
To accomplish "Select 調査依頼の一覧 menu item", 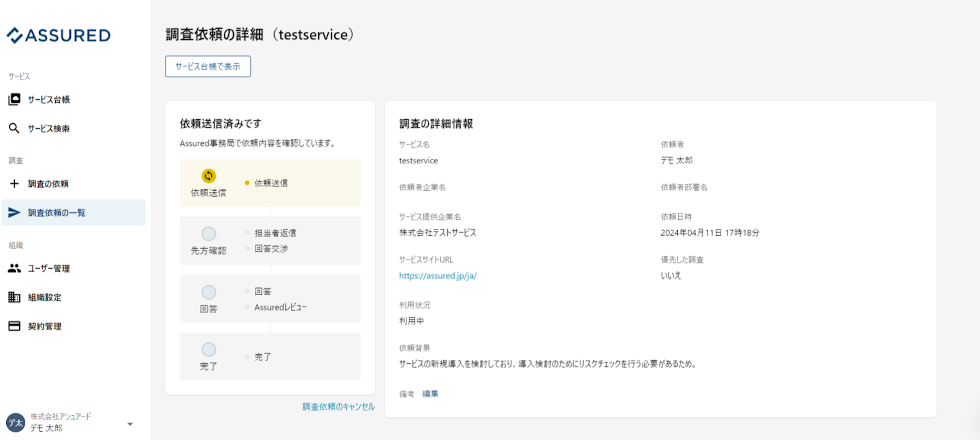I will pos(74,212).
